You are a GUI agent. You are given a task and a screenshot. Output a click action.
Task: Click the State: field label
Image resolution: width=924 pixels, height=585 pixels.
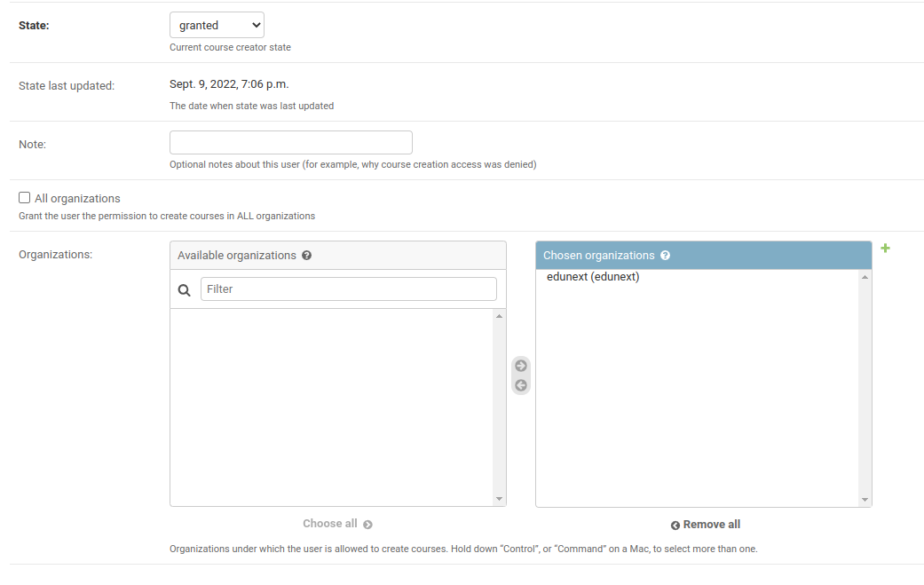(x=34, y=26)
